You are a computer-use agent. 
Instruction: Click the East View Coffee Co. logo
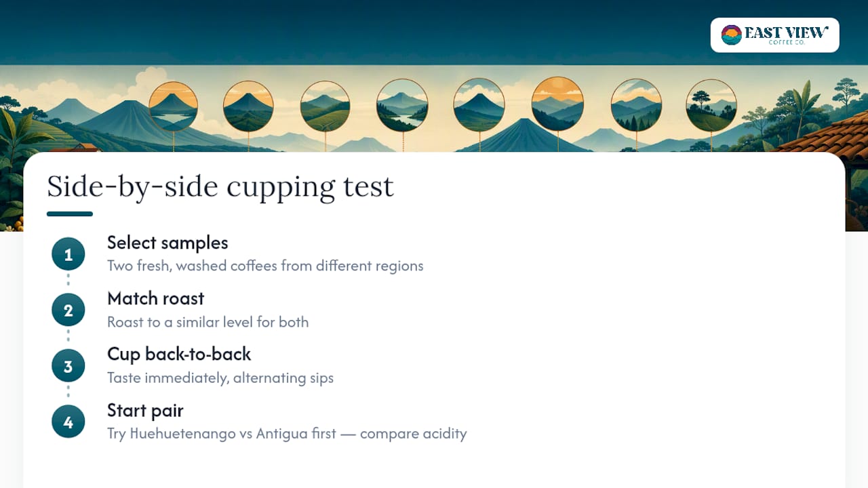(774, 35)
